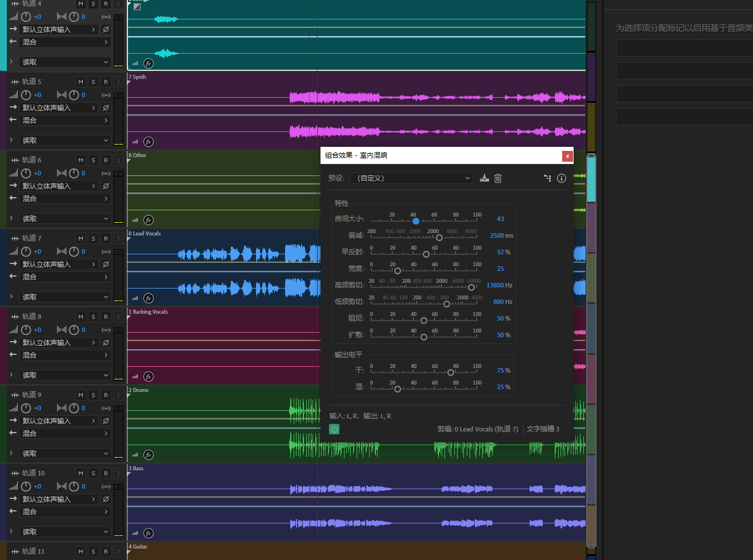Image resolution: width=753 pixels, height=560 pixels.
Task: Toggle the room reverb effect power button
Action: pos(334,429)
